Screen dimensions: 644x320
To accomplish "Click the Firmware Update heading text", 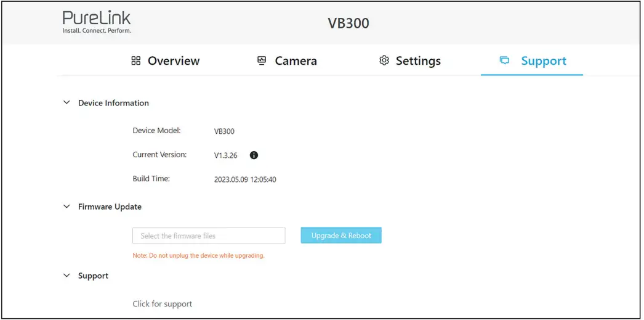I will click(110, 207).
